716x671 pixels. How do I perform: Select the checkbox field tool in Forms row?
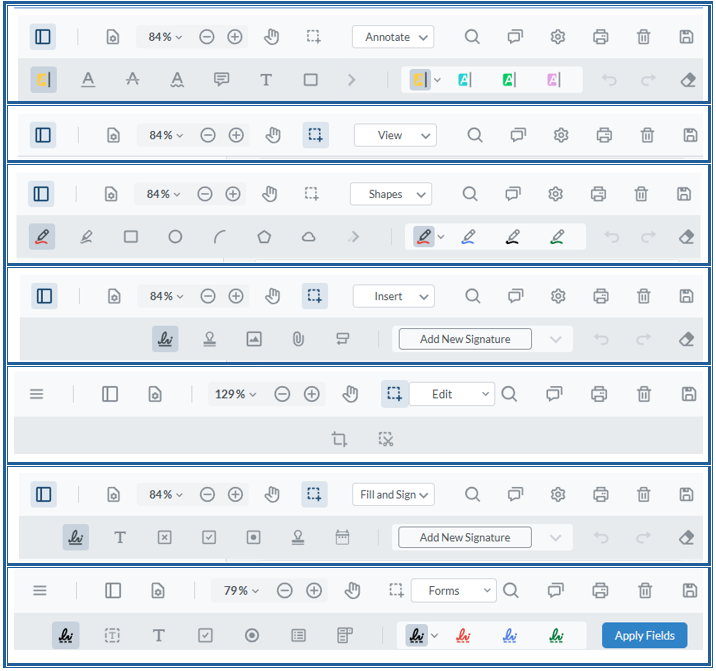coord(205,635)
